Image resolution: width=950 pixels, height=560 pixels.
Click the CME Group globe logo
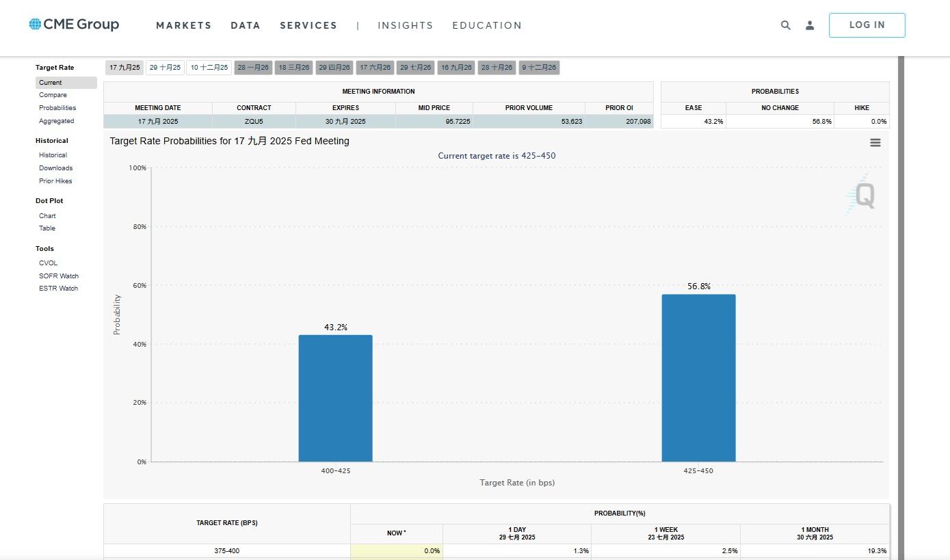click(36, 25)
